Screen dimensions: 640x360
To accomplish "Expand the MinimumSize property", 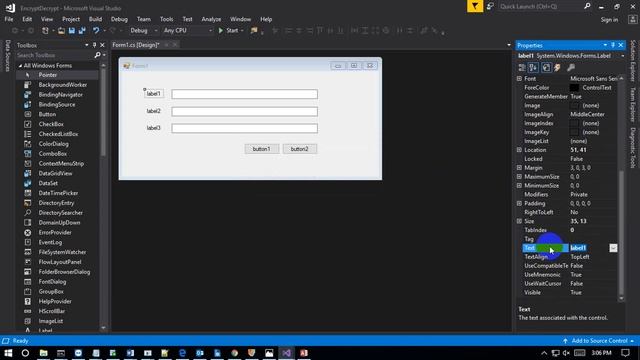I will (519, 185).
